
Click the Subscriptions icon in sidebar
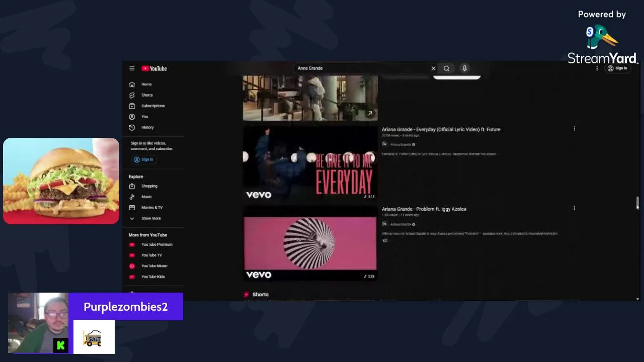pos(132,106)
